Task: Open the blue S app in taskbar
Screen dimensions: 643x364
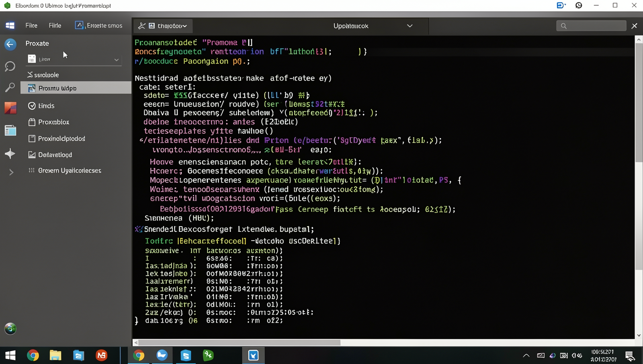Action: pos(186,356)
